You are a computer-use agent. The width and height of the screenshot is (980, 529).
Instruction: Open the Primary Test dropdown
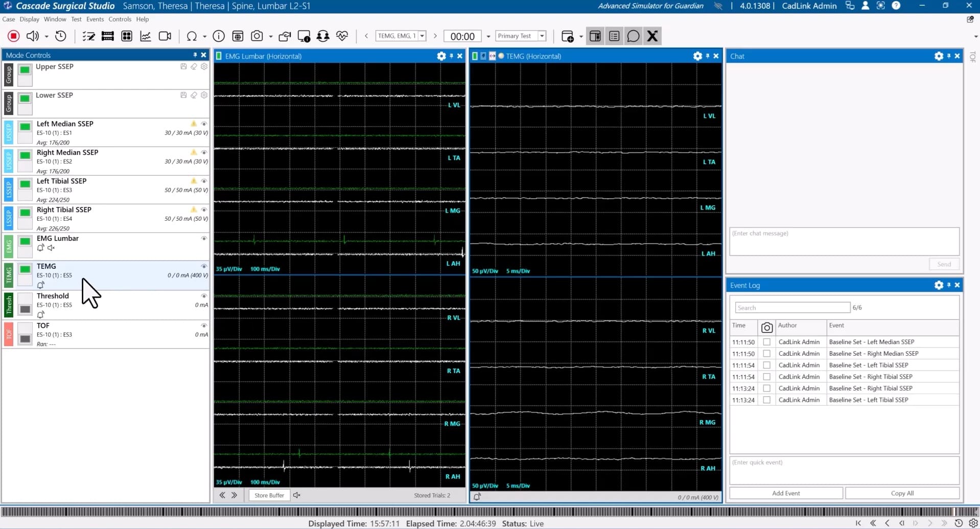(x=542, y=36)
